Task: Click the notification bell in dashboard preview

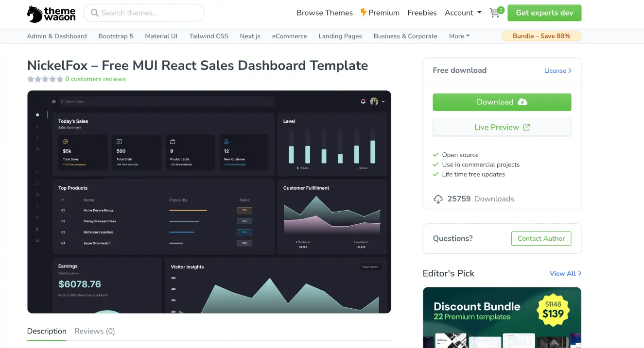Action: tap(363, 101)
